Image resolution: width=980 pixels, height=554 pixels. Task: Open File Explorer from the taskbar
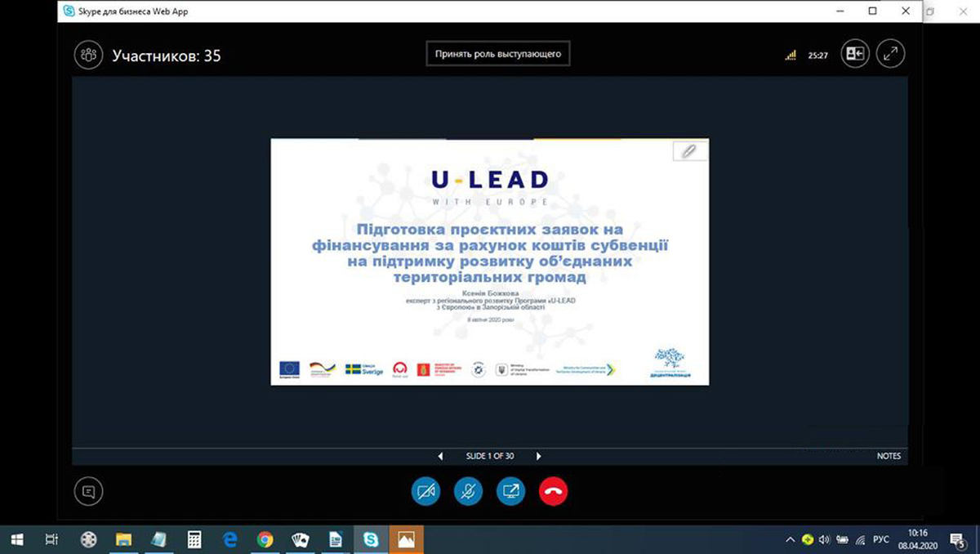coord(123,539)
